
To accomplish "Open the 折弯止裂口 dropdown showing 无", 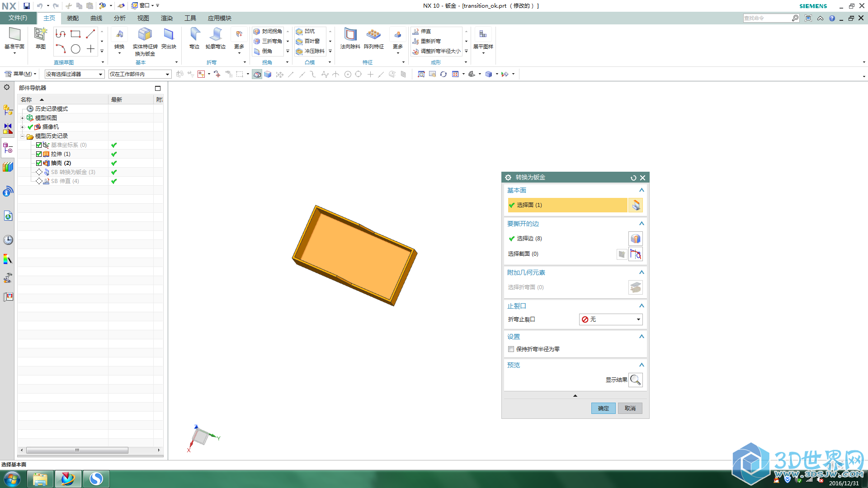I will coord(611,319).
